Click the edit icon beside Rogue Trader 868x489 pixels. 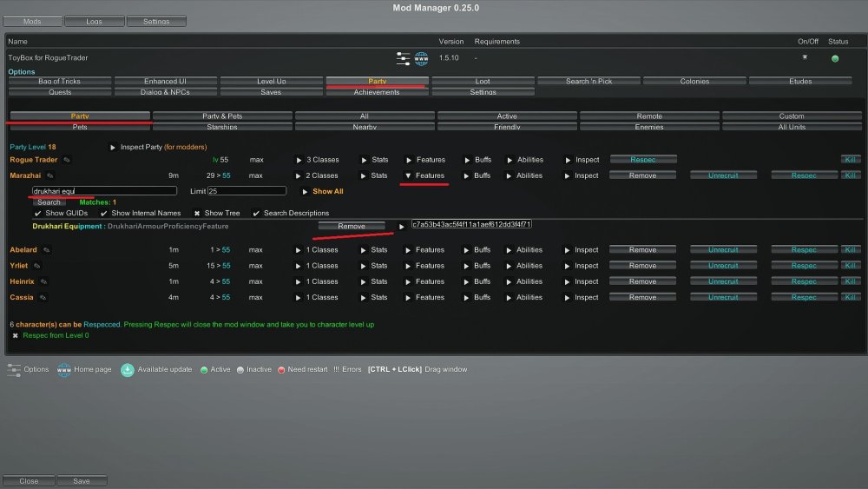67,160
